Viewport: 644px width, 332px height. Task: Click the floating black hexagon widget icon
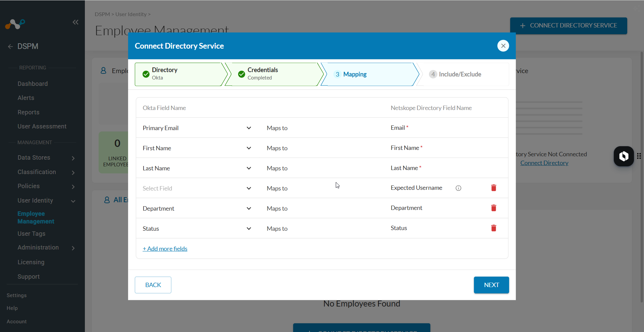624,156
